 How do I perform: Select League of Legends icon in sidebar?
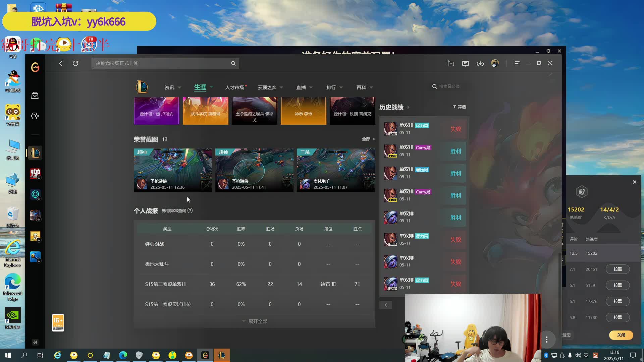point(35,153)
